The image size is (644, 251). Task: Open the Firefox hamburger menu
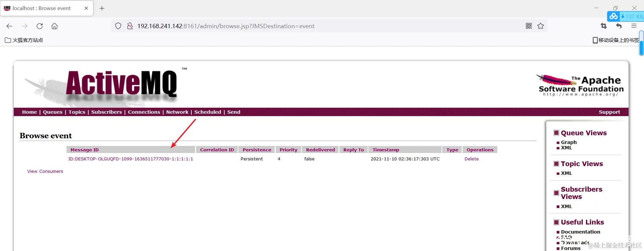tap(634, 26)
